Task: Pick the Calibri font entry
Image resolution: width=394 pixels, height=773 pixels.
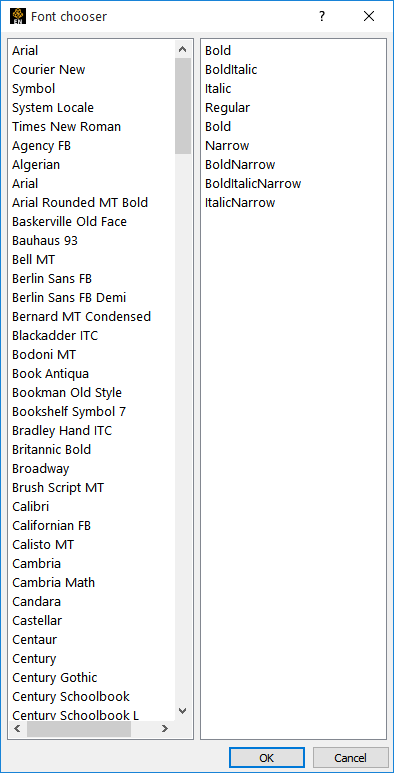Action: [x=30, y=506]
